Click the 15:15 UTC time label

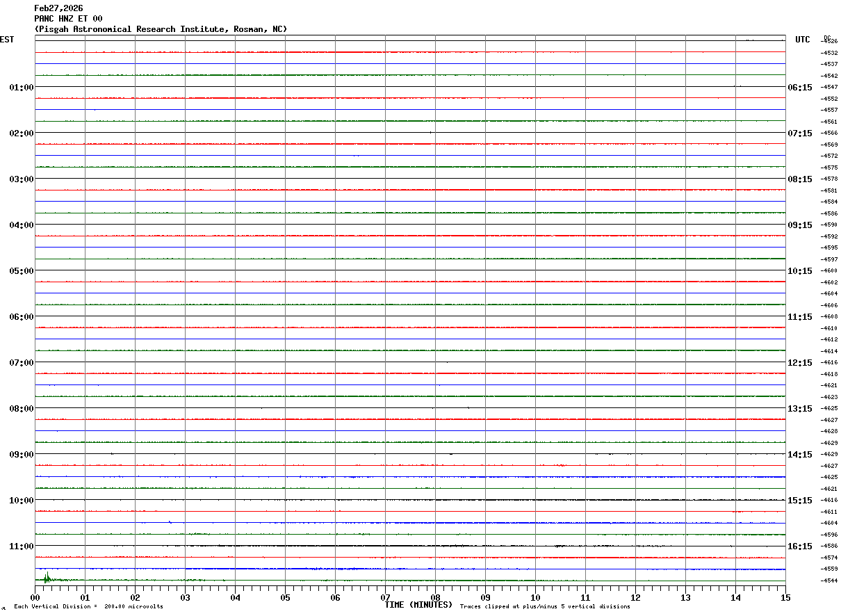tap(799, 501)
